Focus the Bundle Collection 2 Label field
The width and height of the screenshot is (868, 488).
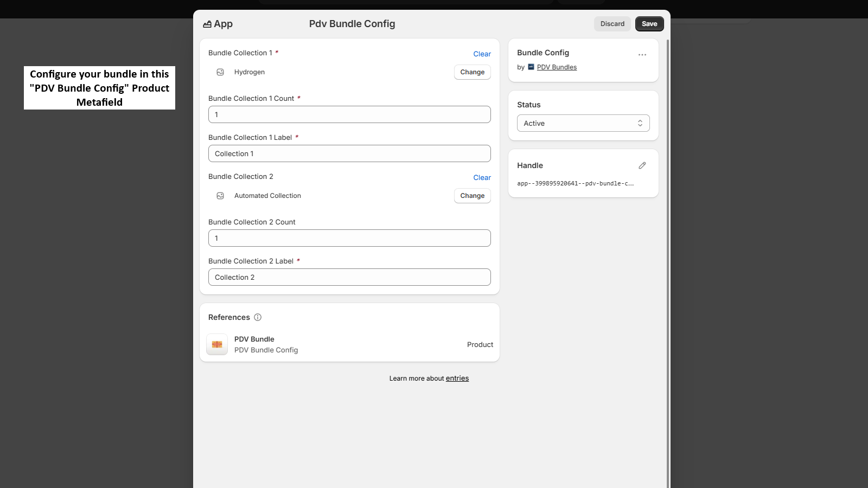349,277
